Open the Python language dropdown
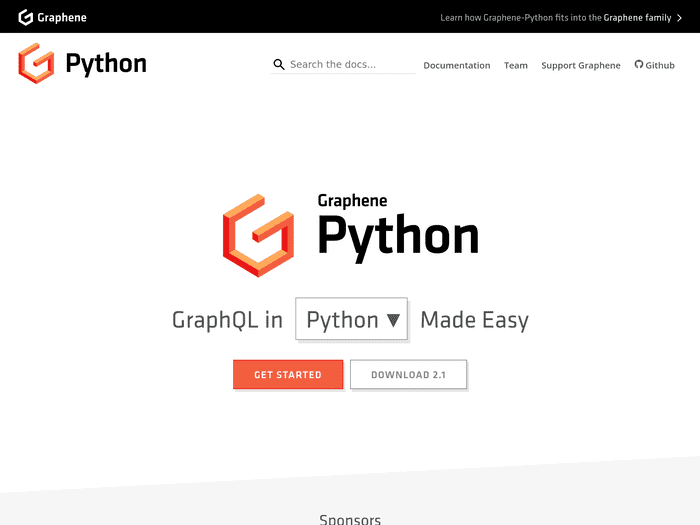The width and height of the screenshot is (700, 525). click(x=351, y=319)
